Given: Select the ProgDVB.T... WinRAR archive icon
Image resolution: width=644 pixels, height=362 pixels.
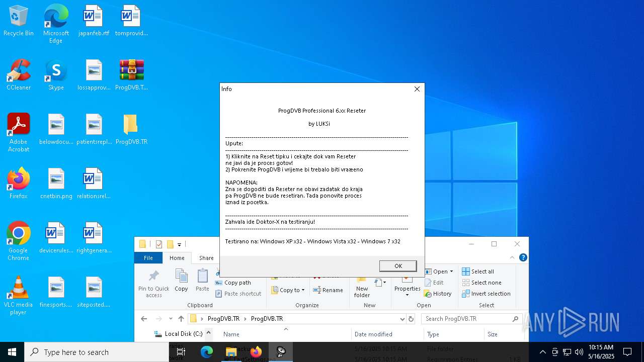Looking at the screenshot, I should (x=131, y=75).
